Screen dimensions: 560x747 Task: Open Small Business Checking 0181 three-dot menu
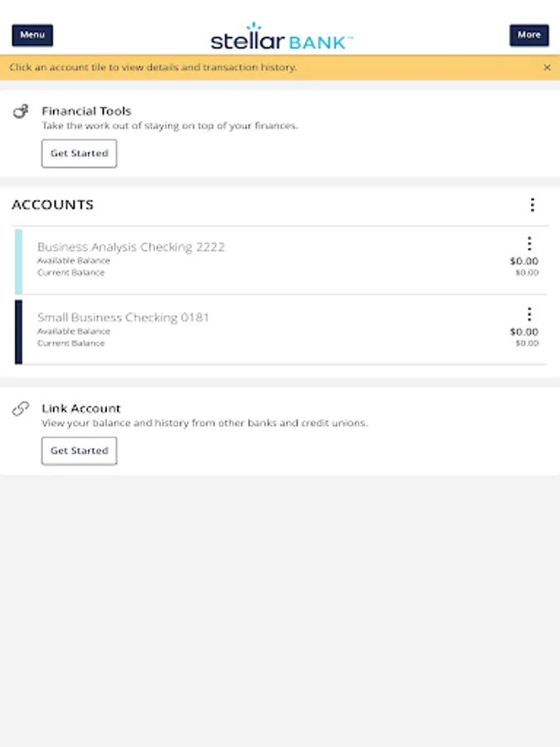tap(528, 314)
